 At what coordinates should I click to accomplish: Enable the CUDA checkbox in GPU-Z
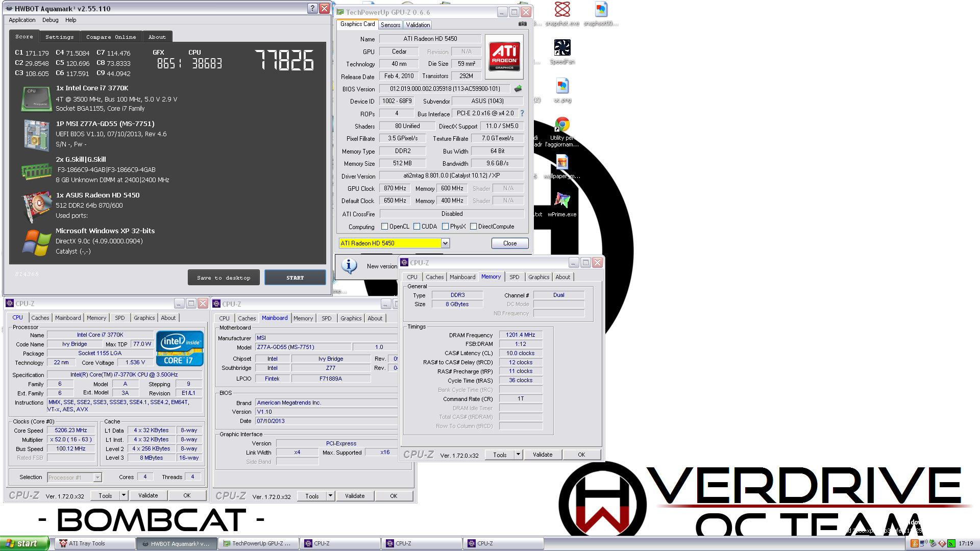pos(417,227)
